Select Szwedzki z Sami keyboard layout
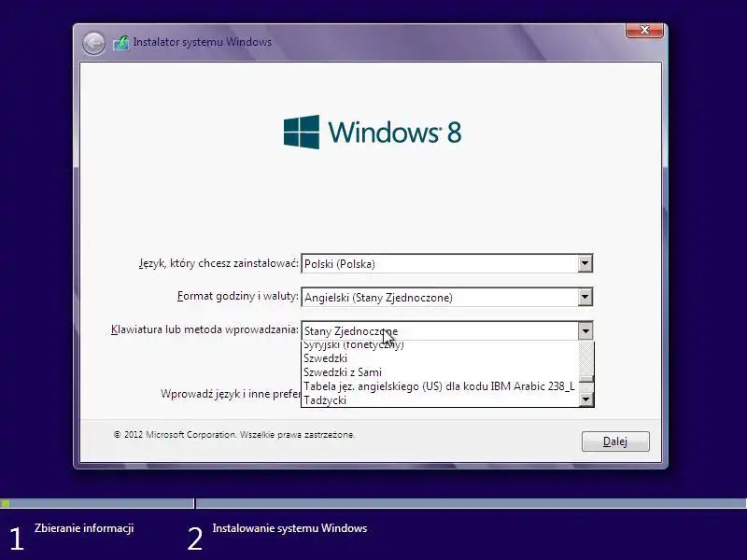747x560 pixels. pyautogui.click(x=440, y=371)
